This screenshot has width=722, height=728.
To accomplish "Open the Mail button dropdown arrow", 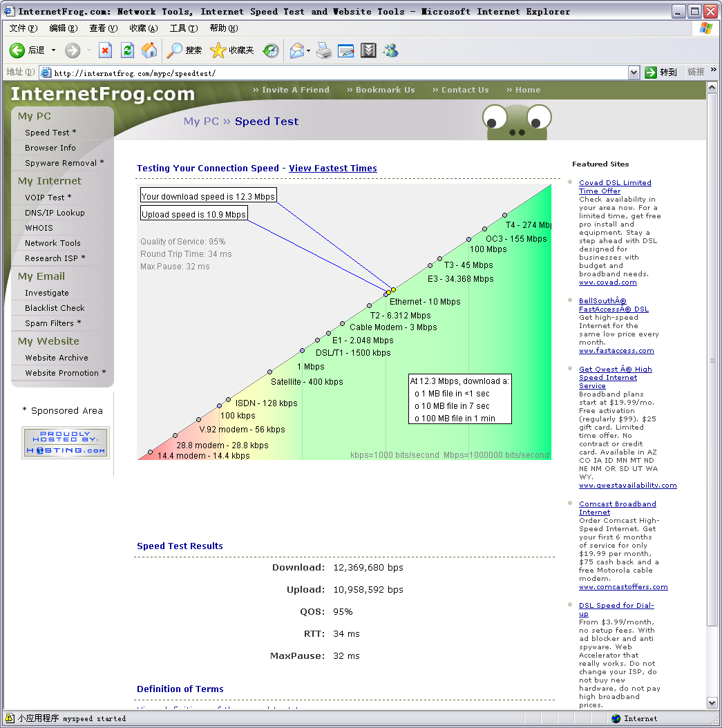I will [308, 50].
